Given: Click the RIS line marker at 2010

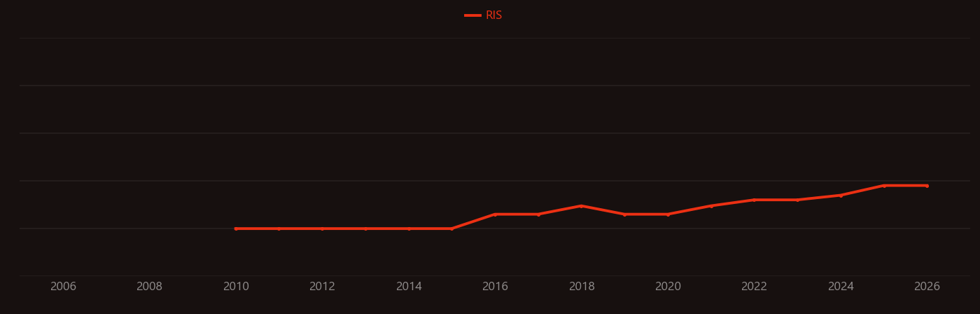Looking at the screenshot, I should pos(236,228).
